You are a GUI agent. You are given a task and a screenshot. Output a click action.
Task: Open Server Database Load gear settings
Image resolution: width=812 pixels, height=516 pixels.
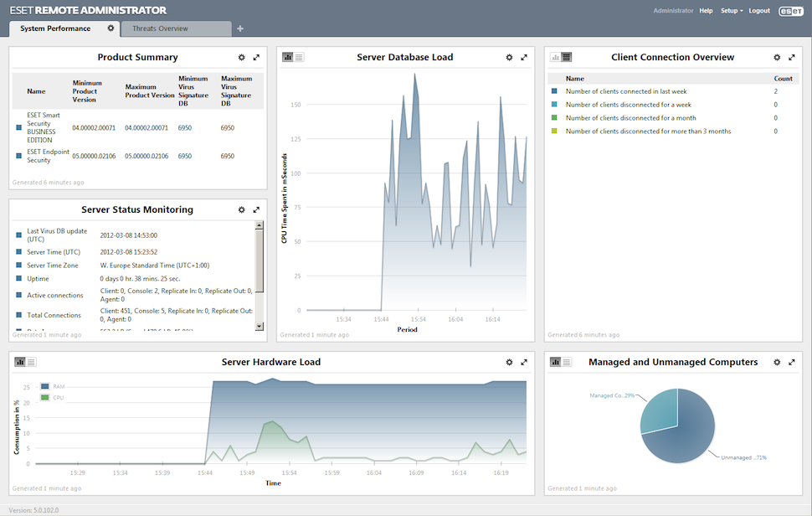pyautogui.click(x=509, y=58)
